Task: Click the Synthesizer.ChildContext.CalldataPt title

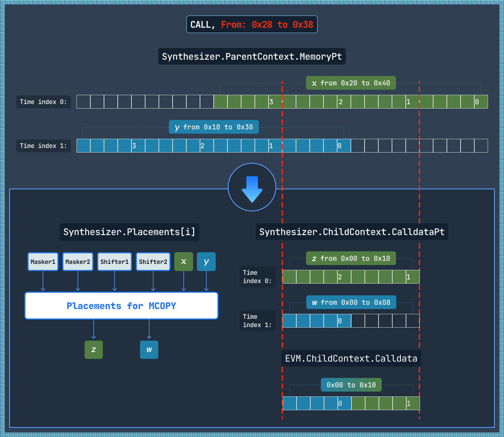Action: pyautogui.click(x=352, y=232)
